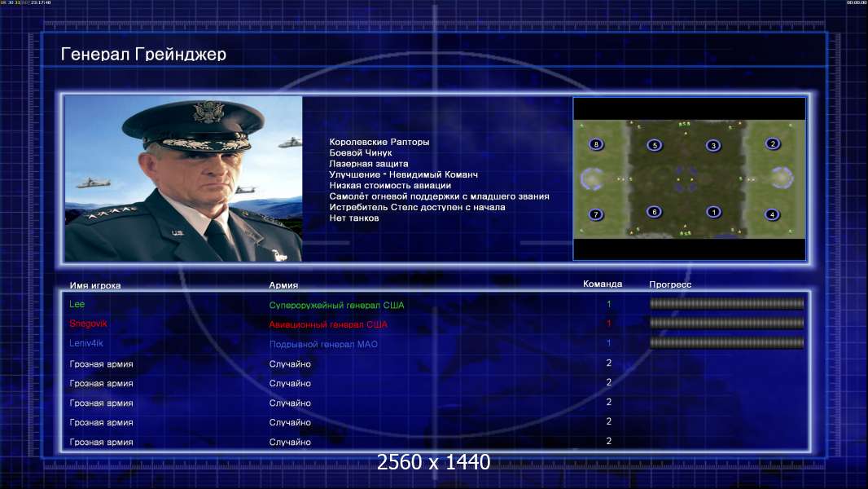Click General Granger's portrait image
The image size is (868, 489).
[x=183, y=178]
